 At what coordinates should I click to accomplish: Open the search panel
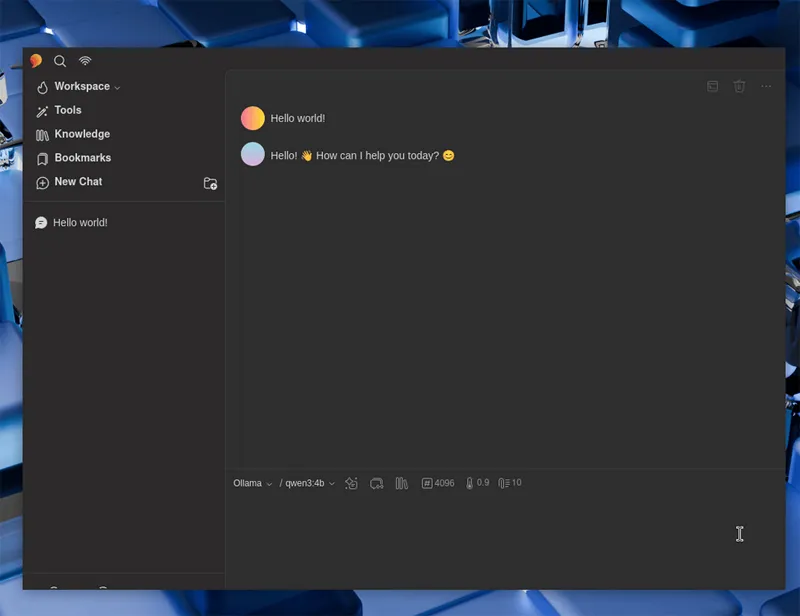pyautogui.click(x=60, y=61)
